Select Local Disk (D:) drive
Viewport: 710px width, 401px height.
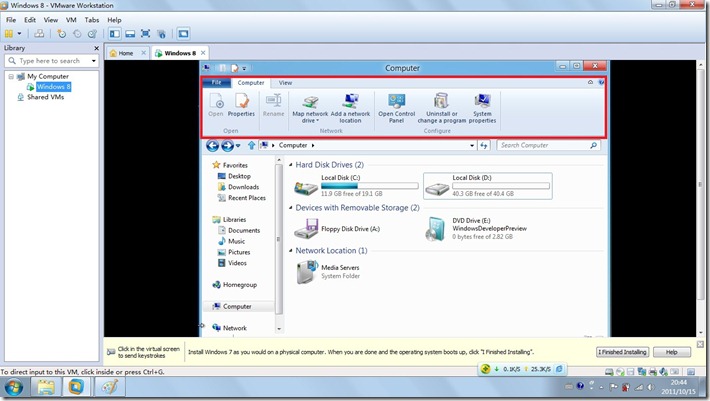pos(488,186)
